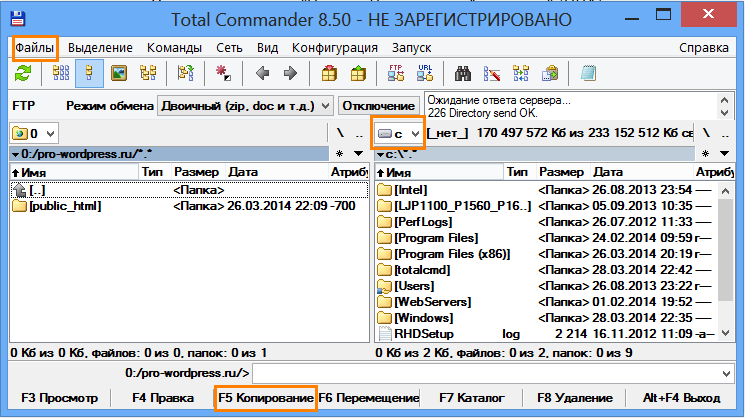
Task: Open the Файлы menu
Action: point(34,48)
